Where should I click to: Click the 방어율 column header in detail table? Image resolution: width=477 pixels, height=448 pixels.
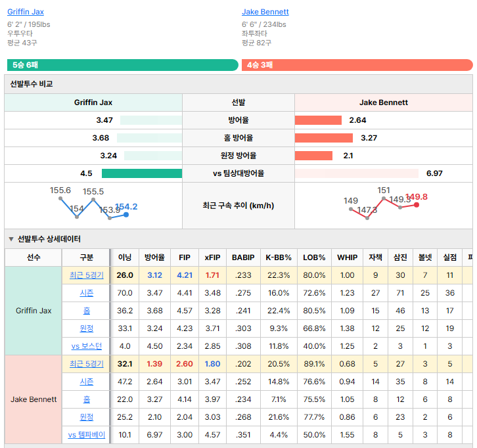click(x=154, y=258)
